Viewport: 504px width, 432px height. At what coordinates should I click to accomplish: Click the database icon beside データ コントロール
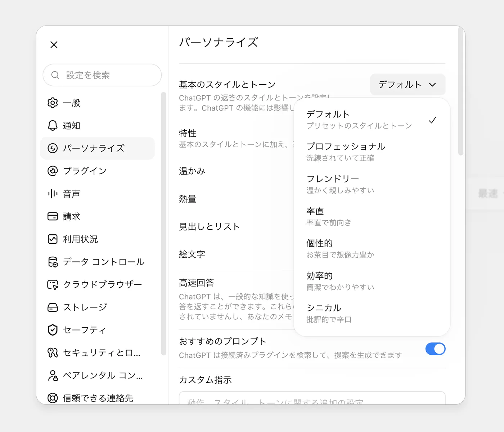pyautogui.click(x=53, y=262)
